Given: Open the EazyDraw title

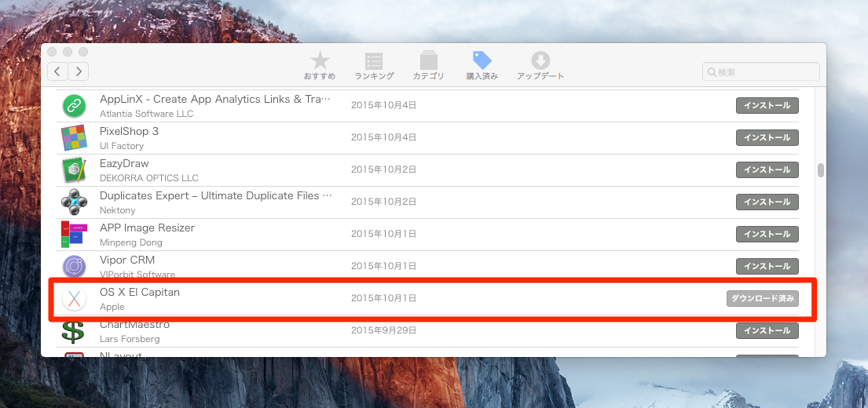Looking at the screenshot, I should click(x=125, y=164).
